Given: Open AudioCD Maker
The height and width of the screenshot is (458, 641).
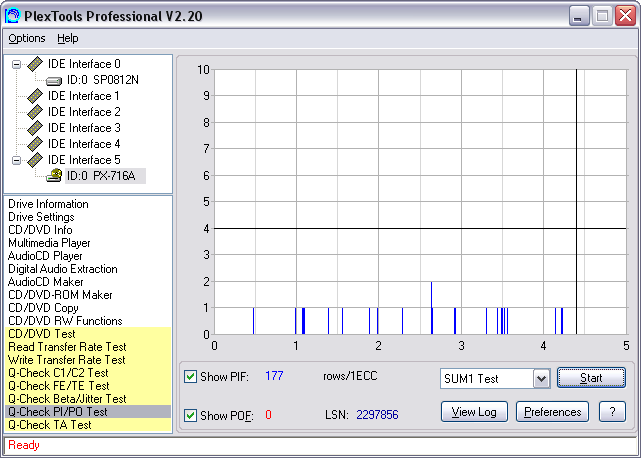Looking at the screenshot, I should tap(45, 282).
